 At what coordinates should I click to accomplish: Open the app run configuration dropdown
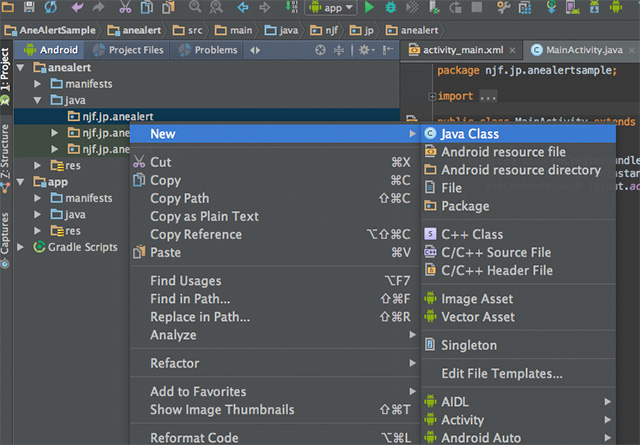[331, 7]
